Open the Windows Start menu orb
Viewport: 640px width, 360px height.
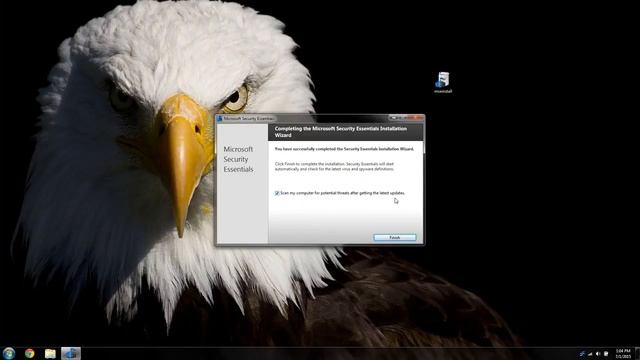[9, 353]
